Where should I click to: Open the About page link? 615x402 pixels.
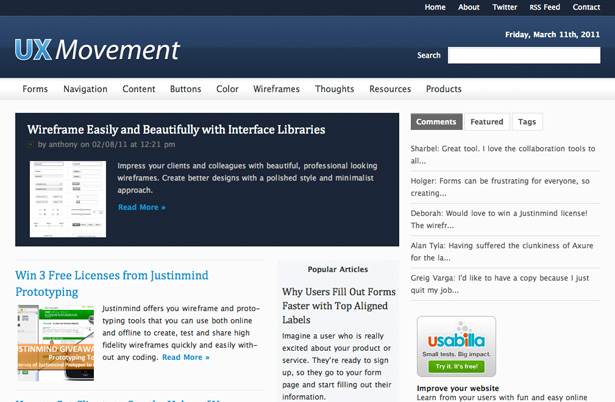469,7
